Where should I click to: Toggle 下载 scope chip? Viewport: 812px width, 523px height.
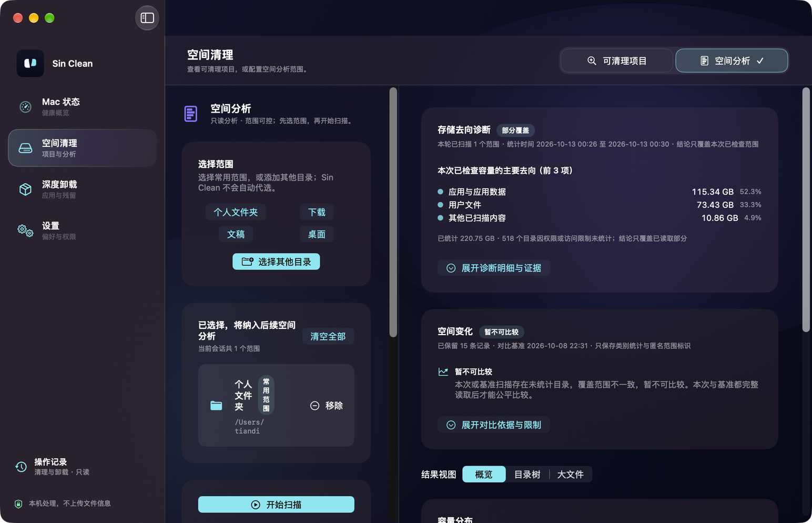pyautogui.click(x=317, y=212)
